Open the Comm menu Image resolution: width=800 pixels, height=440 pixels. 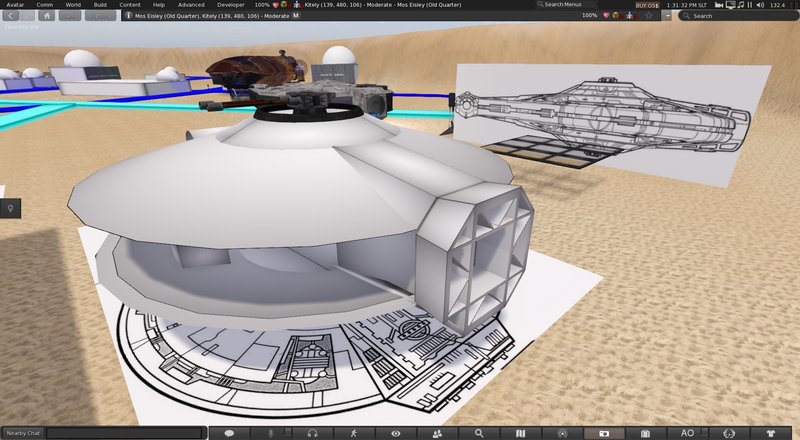pyautogui.click(x=44, y=5)
